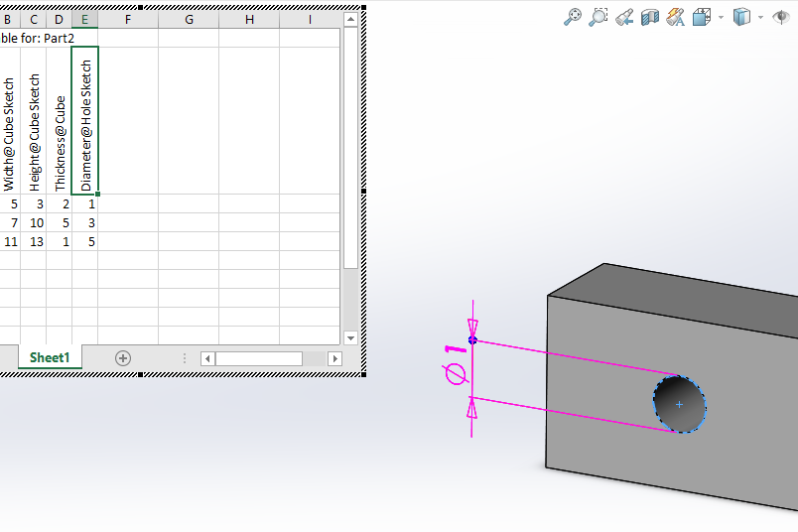Click the View Orientation cube icon

pyautogui.click(x=702, y=17)
